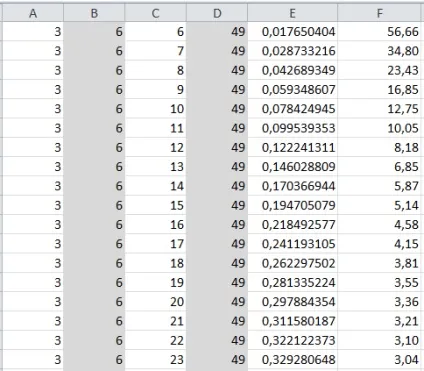This screenshot has width=424, height=371.
Task: Click cell with value 0,297884354
Action: tap(293, 302)
